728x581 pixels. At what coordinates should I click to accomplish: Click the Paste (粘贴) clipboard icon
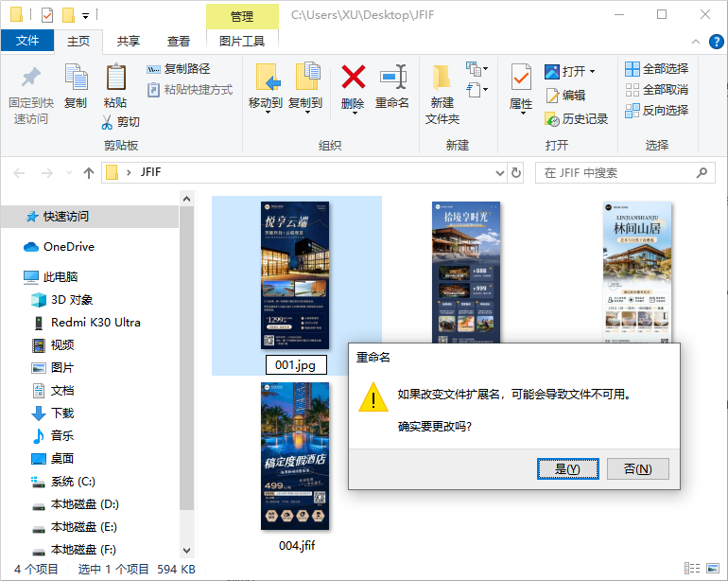[115, 78]
